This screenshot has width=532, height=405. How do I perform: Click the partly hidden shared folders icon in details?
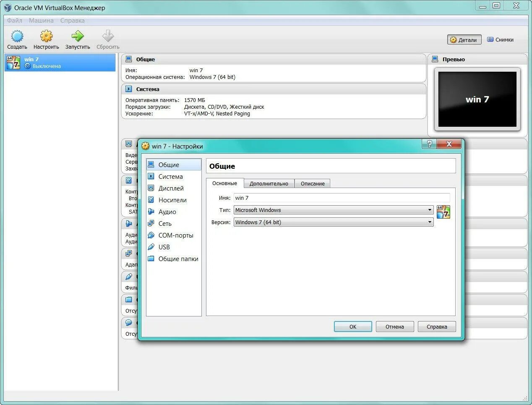coord(129,300)
